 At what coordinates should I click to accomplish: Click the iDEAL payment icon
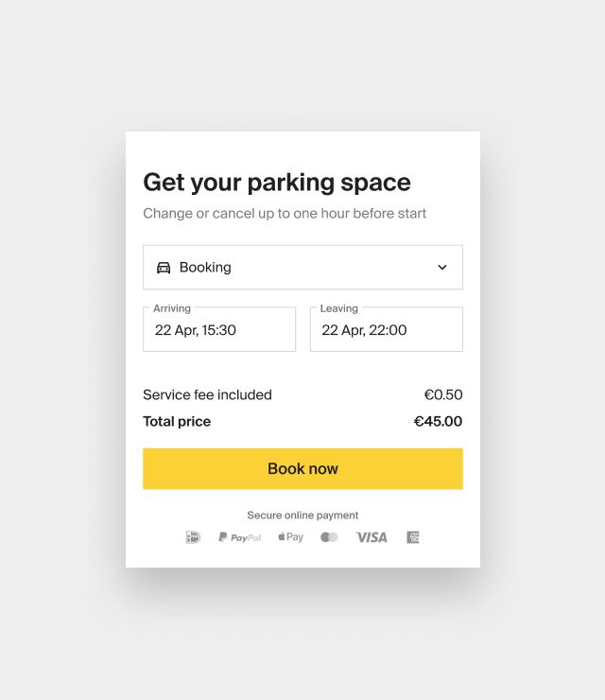[193, 537]
